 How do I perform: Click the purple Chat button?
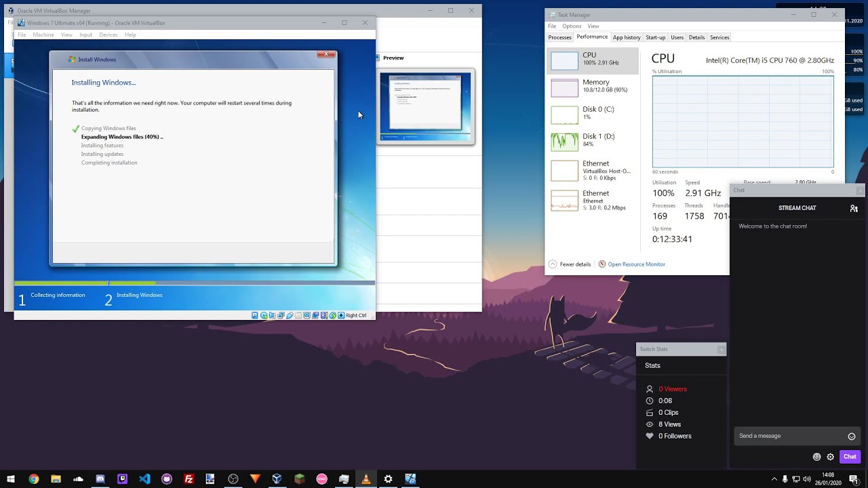point(850,457)
